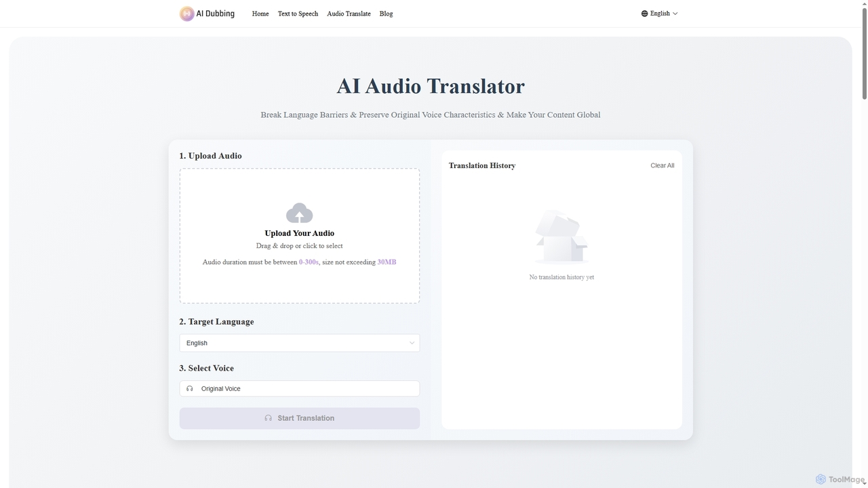Click the "2. Target Language" label
This screenshot has height=488, width=868.
coord(216,322)
